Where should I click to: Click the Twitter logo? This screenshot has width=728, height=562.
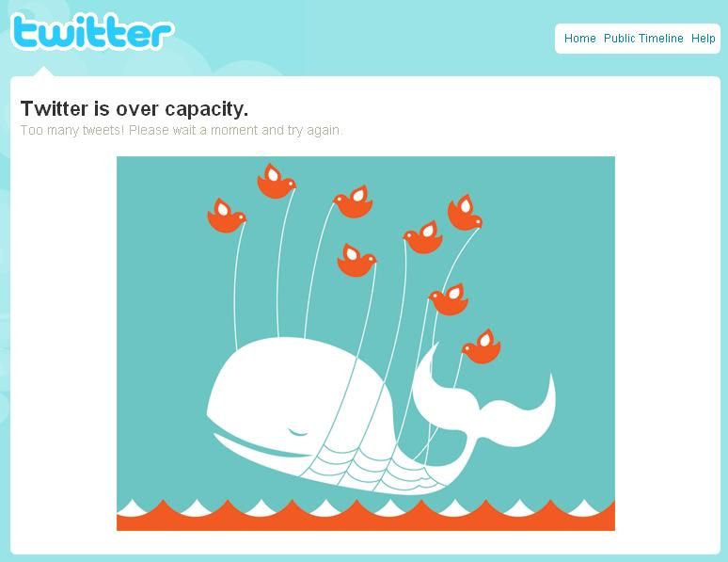[x=92, y=32]
